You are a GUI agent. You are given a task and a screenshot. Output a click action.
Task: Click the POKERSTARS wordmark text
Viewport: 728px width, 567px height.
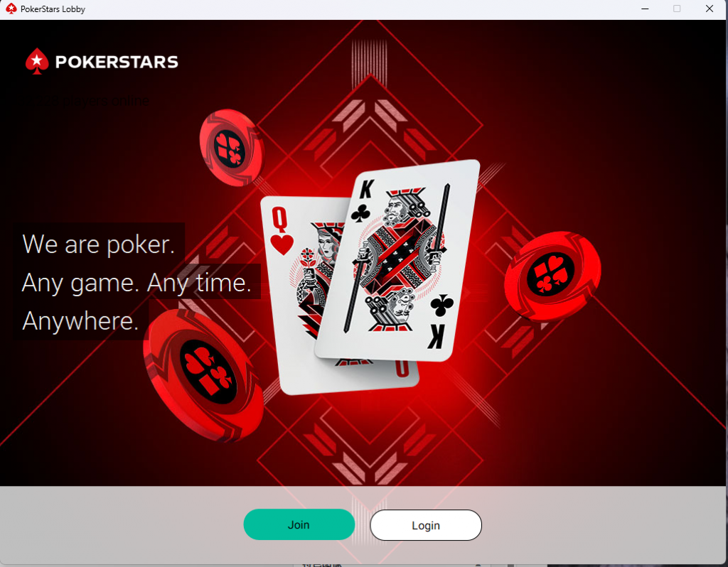[x=117, y=62]
